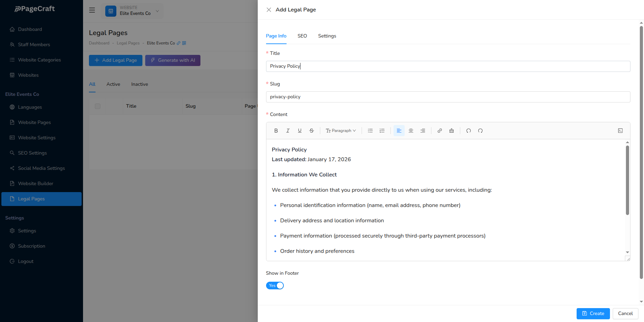Undo the last editor change
Image resolution: width=644 pixels, height=322 pixels.
(x=468, y=131)
